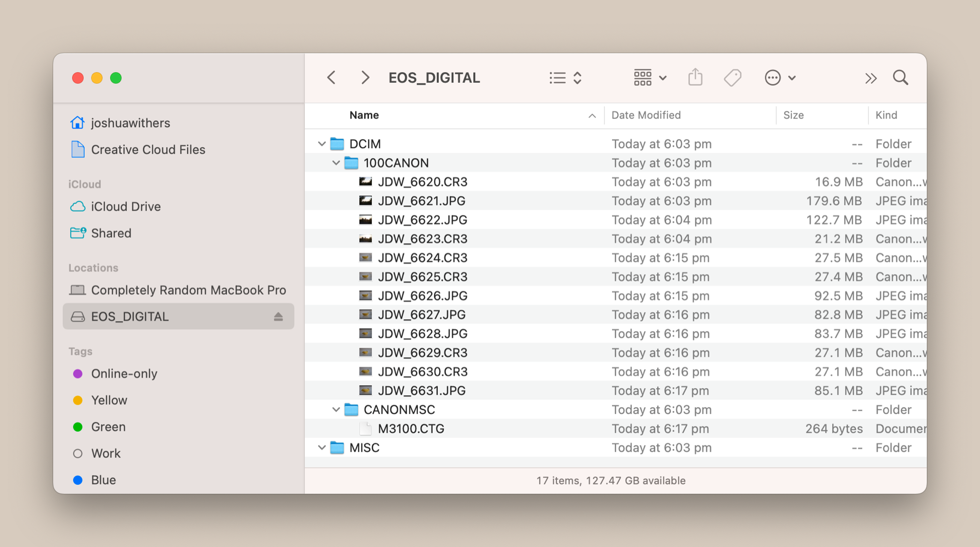Screen dimensions: 980x547
Task: Open iCloud Drive in the sidebar
Action: click(125, 207)
